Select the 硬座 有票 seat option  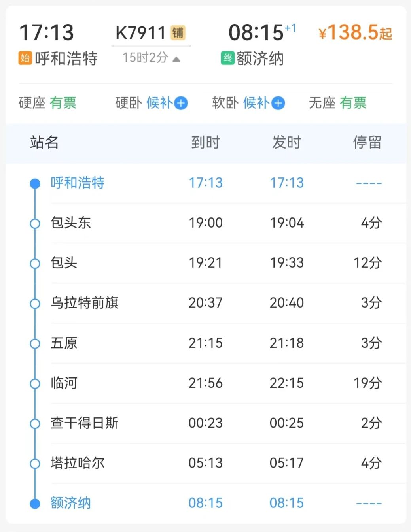(x=47, y=103)
